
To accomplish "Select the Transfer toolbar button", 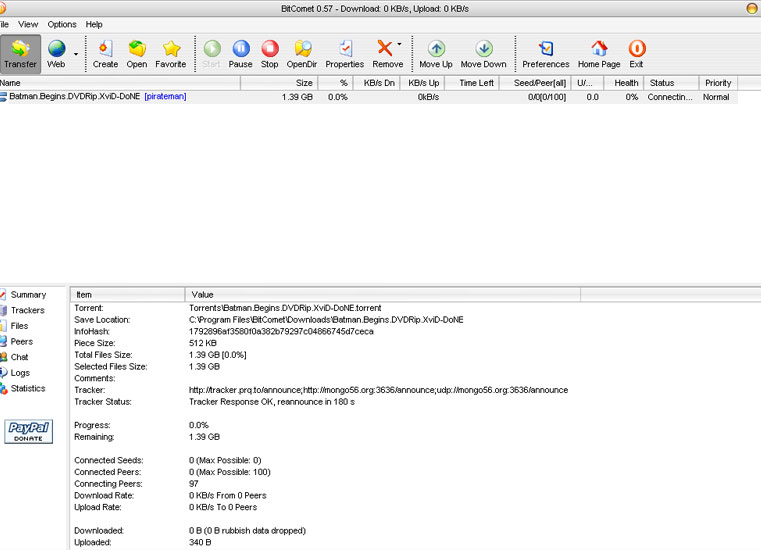I will click(x=20, y=54).
